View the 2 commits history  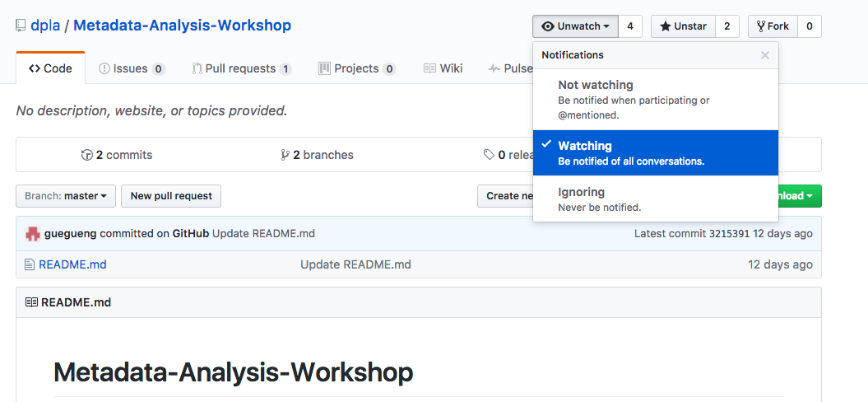[117, 155]
